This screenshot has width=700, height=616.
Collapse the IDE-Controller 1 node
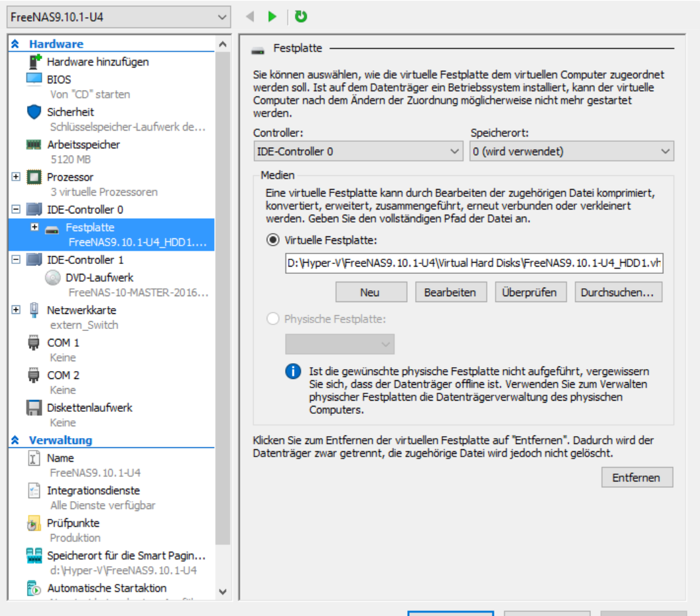point(16,259)
